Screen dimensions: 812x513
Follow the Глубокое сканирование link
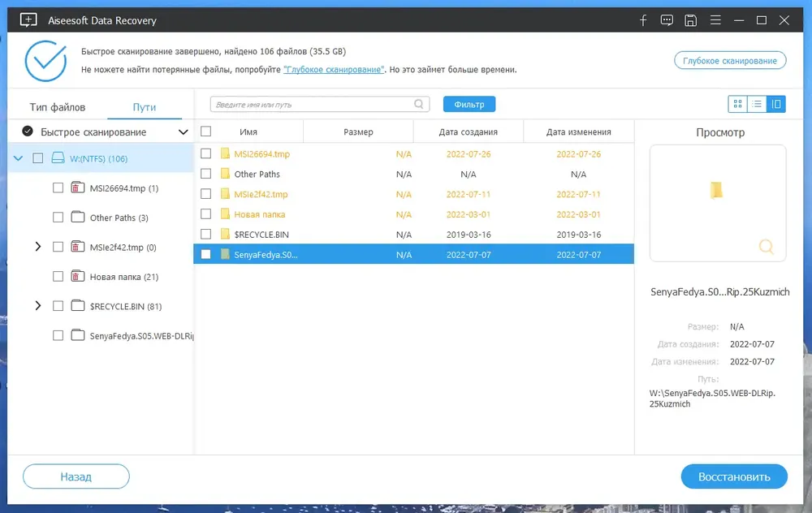pyautogui.click(x=334, y=69)
